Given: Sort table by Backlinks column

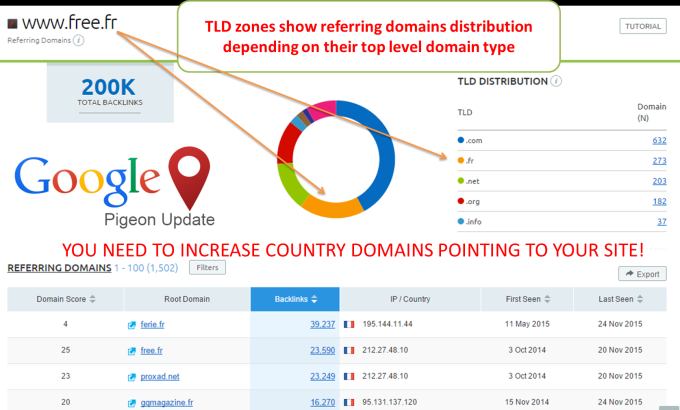Looking at the screenshot, I should click(x=295, y=299).
